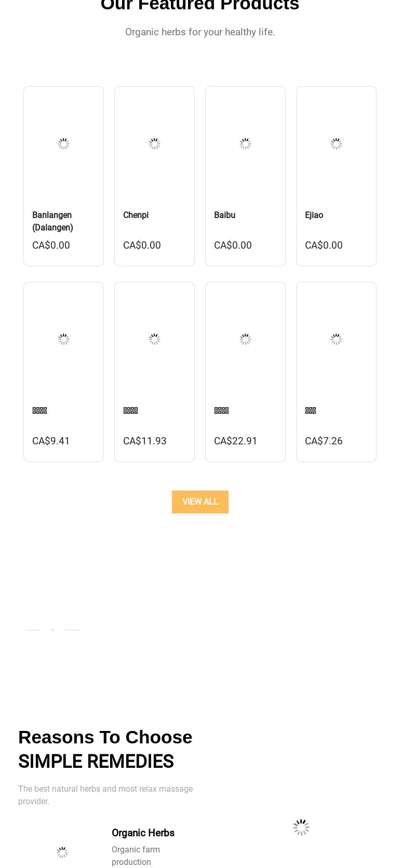Open image of the CA$7.26 product
The image size is (400, 868).
[336, 340]
